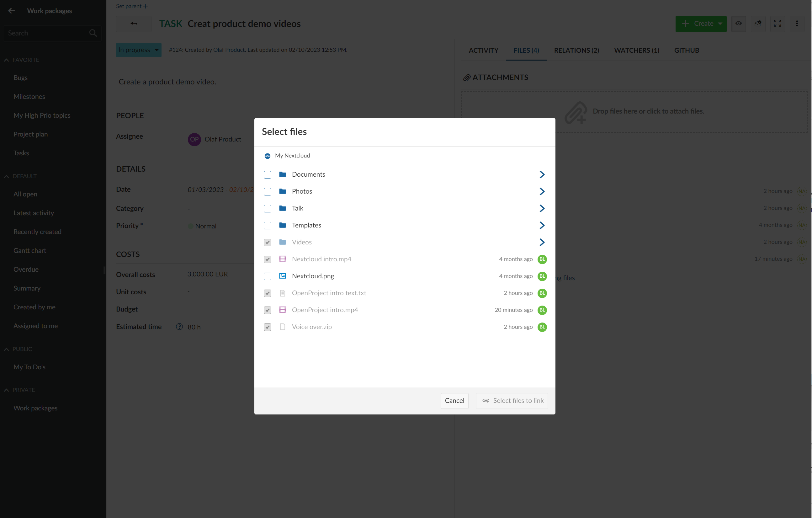Click the task status In progress dropdown

coord(138,50)
